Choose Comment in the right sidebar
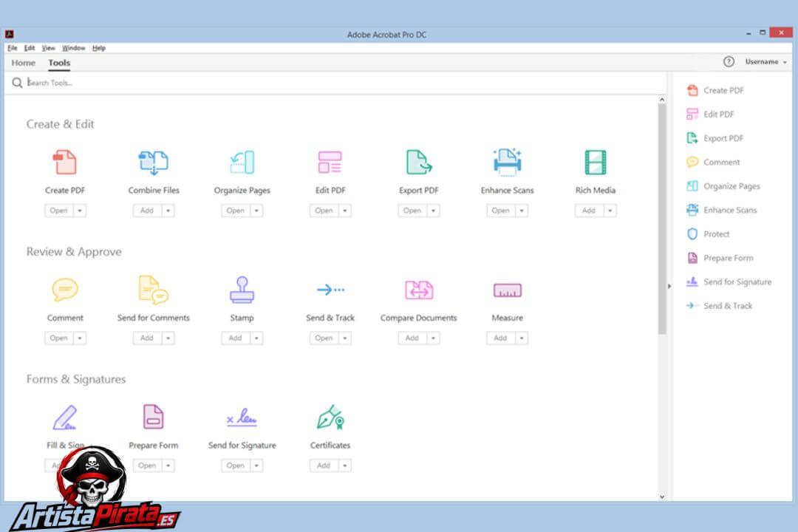This screenshot has height=532, width=798. (x=713, y=162)
